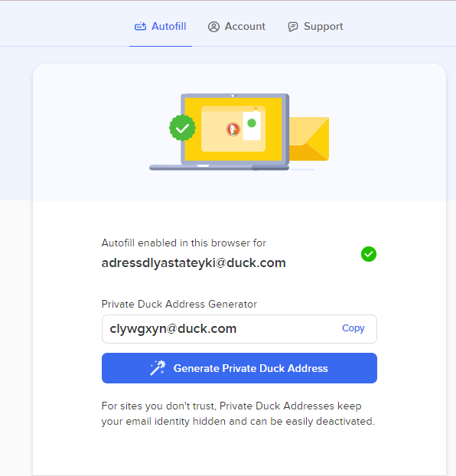This screenshot has width=456, height=476.
Task: Click the Autofill tab icon
Action: coord(140,27)
